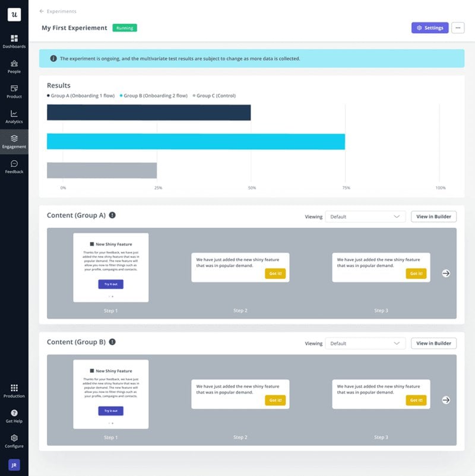475x476 pixels.
Task: Open the People section in the sidebar
Action: pos(14,66)
